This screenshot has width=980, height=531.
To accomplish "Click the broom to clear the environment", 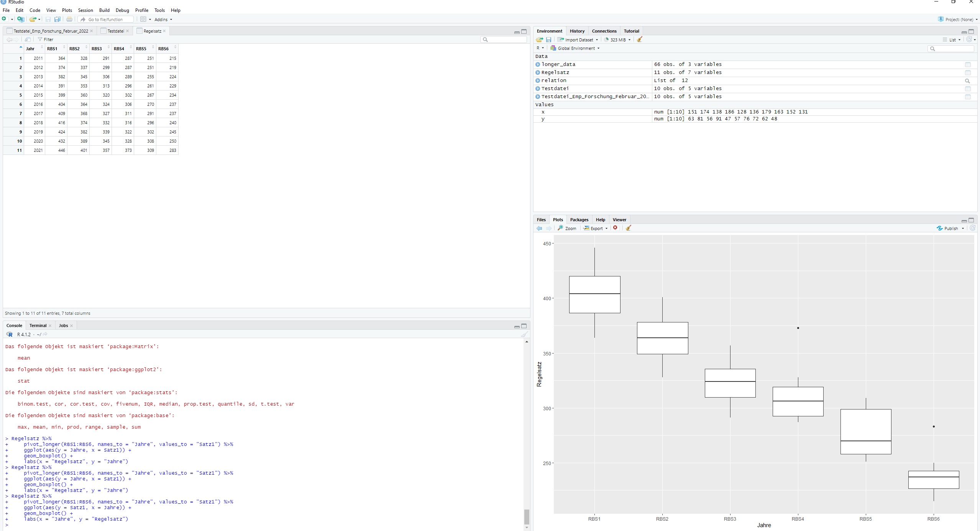I will 639,39.
